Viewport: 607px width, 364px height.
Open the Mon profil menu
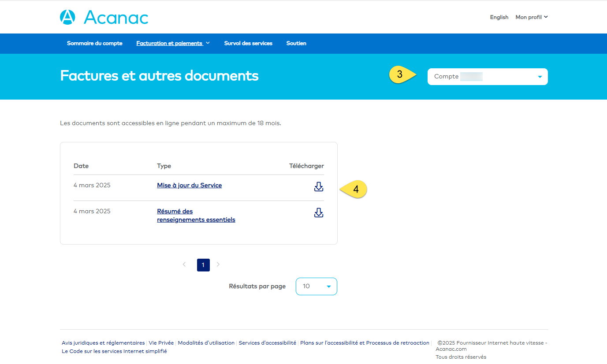pos(532,17)
